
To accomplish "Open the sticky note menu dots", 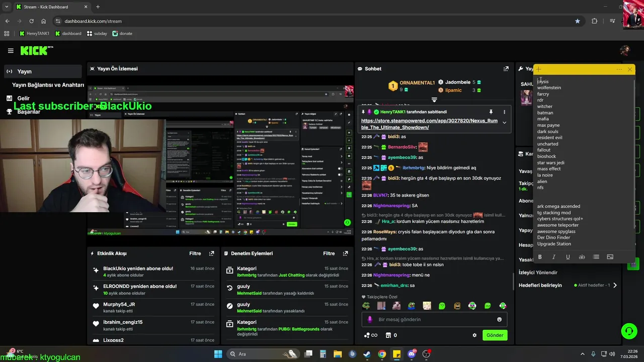I will click(619, 69).
